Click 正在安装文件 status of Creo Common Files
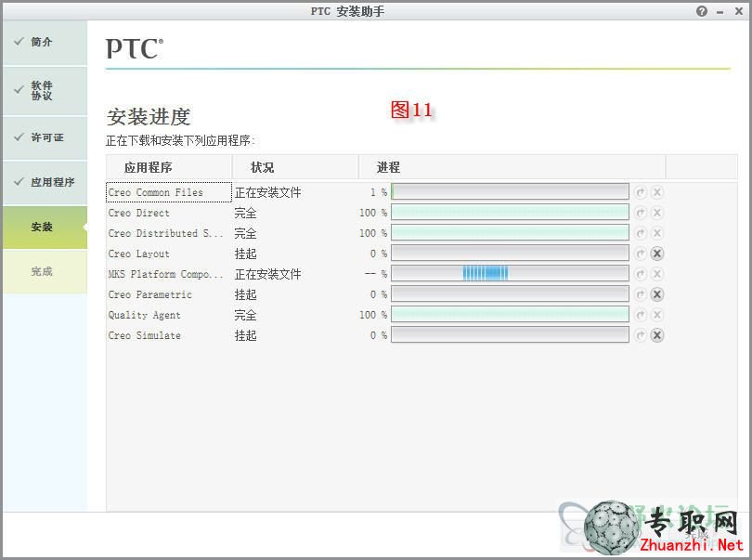The image size is (752, 560). (268, 192)
